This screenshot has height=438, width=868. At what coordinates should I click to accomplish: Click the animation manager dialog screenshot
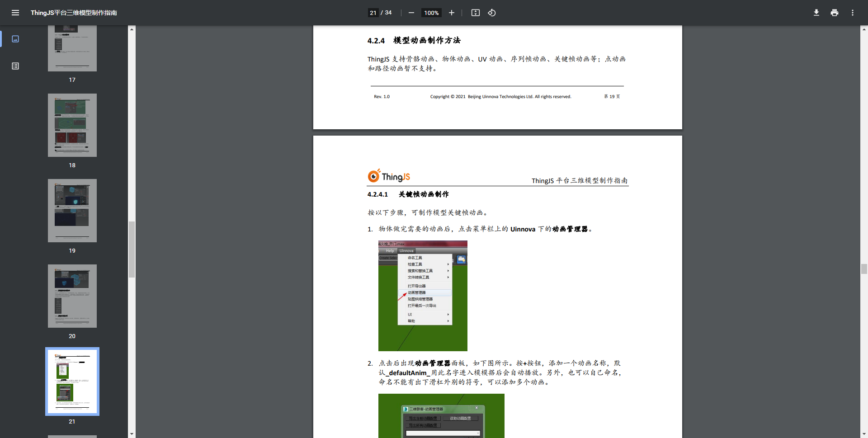[441, 416]
